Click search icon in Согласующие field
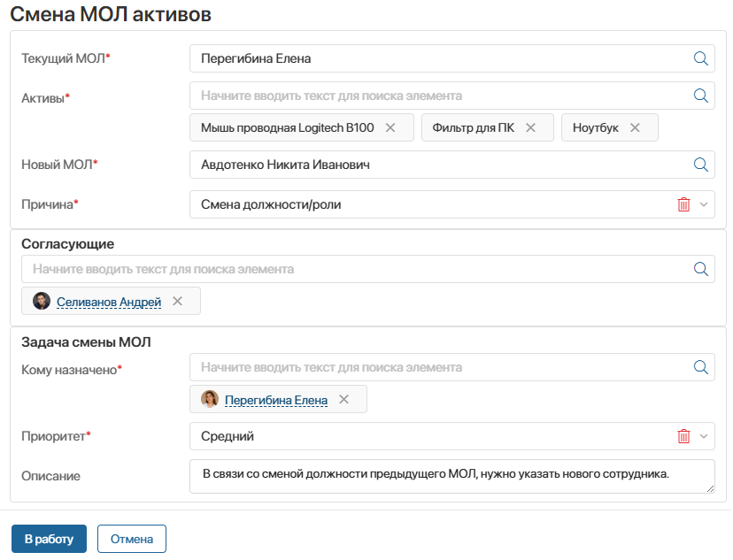Image resolution: width=733 pixels, height=560 pixels. pos(700,269)
